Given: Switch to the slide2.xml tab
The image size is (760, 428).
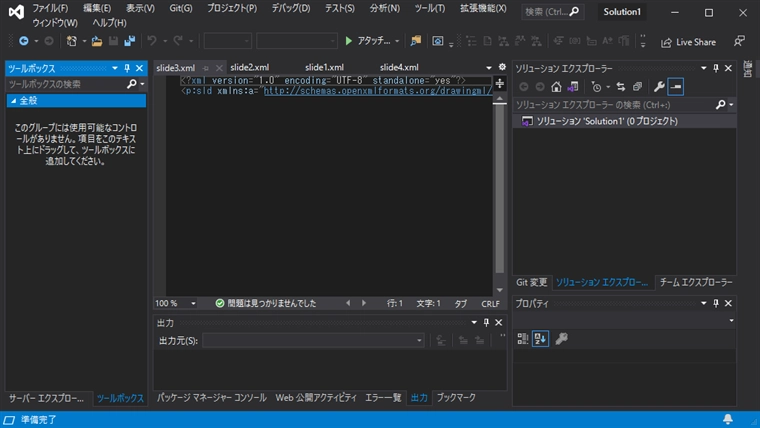Looking at the screenshot, I should (249, 67).
